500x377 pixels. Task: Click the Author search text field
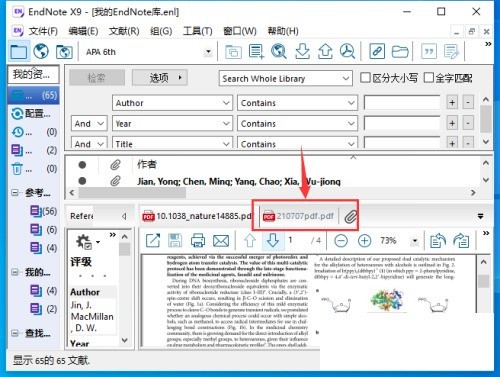pyautogui.click(x=402, y=103)
